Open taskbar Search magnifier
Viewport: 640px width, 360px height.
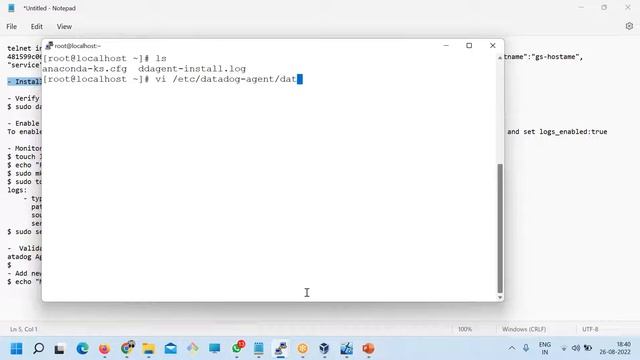click(x=38, y=349)
